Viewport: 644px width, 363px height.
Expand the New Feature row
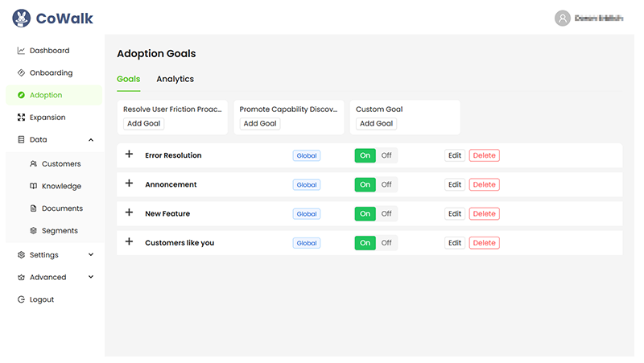(x=129, y=212)
